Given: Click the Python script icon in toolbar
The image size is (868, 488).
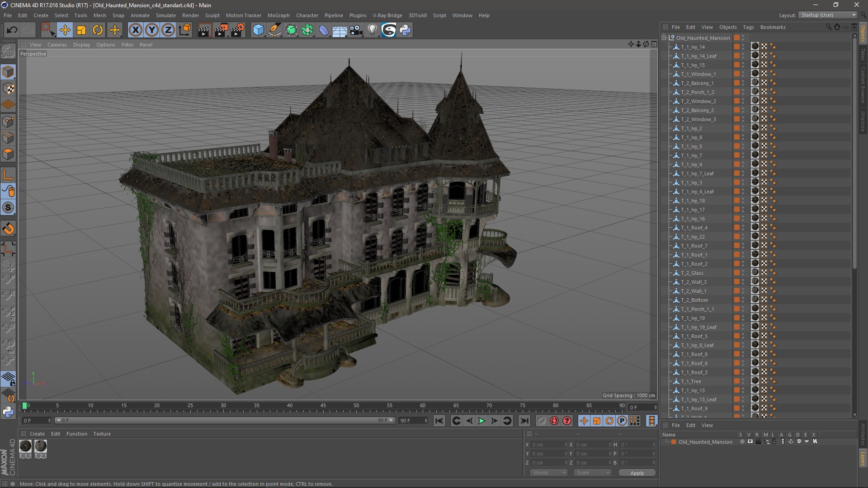Looking at the screenshot, I should 405,30.
